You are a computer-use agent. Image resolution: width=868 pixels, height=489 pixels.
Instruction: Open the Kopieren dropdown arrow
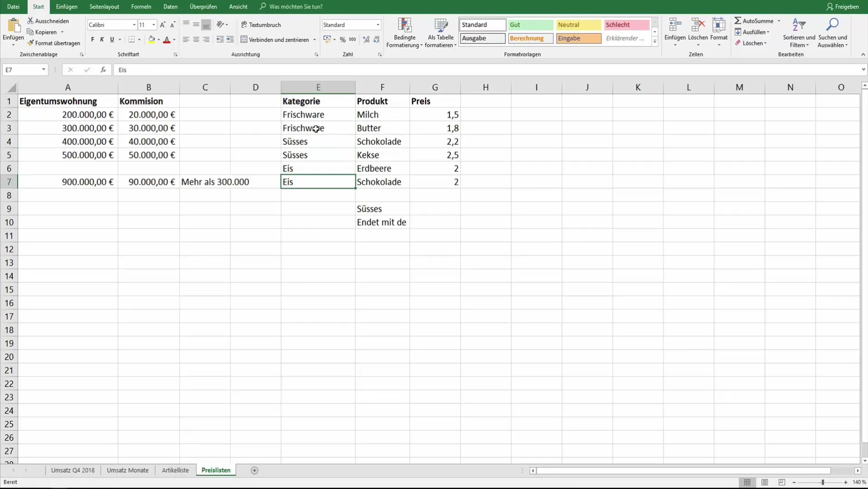(62, 32)
